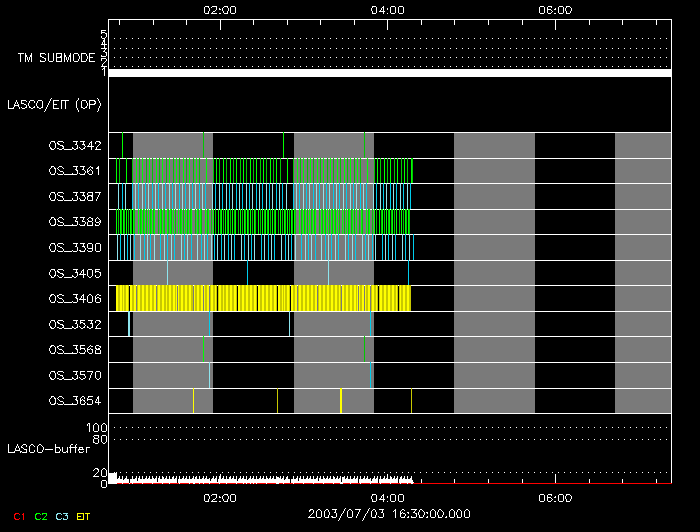Screen dimensions: 700x532
Task: Click the 04:00 tick on bottom axis
Action: point(387,497)
